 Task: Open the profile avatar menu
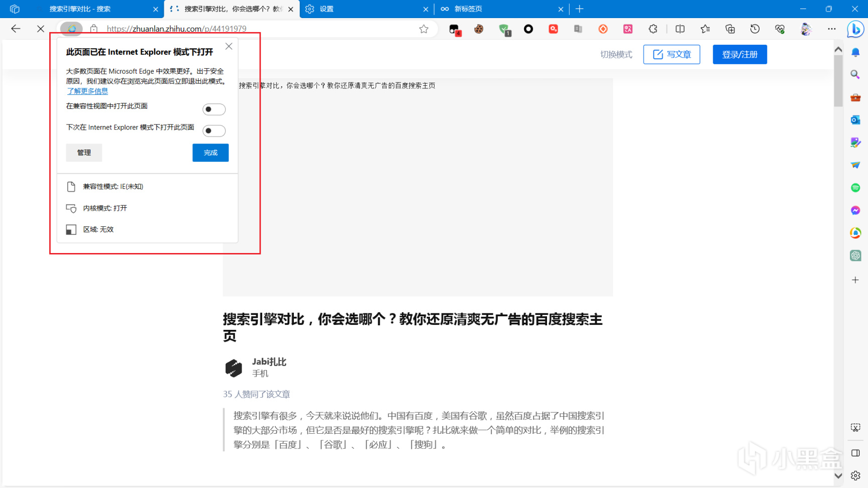pos(806,29)
